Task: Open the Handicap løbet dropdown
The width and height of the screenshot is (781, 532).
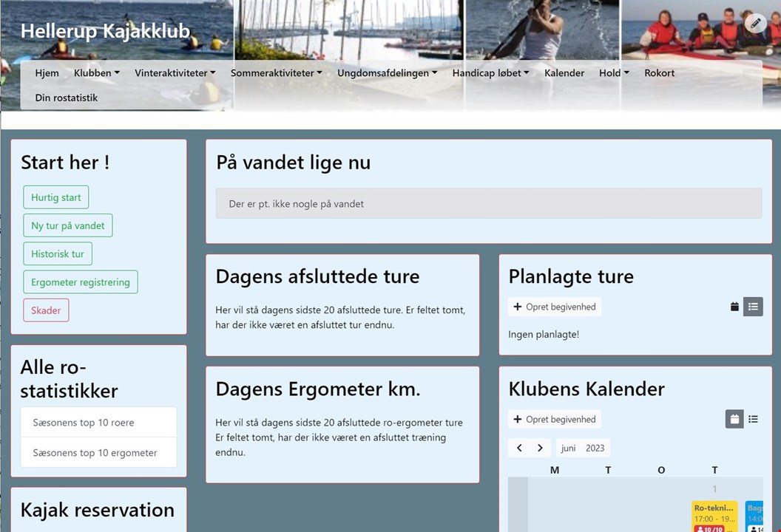Action: (490, 72)
